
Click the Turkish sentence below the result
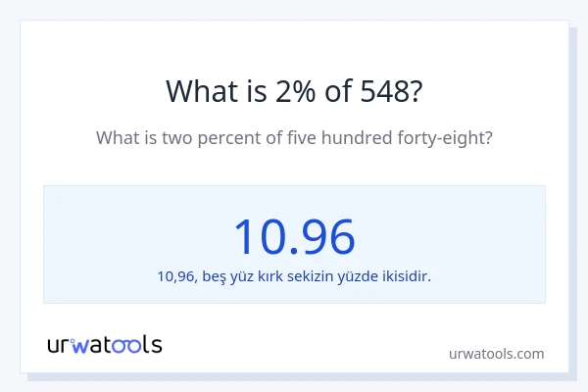294,276
